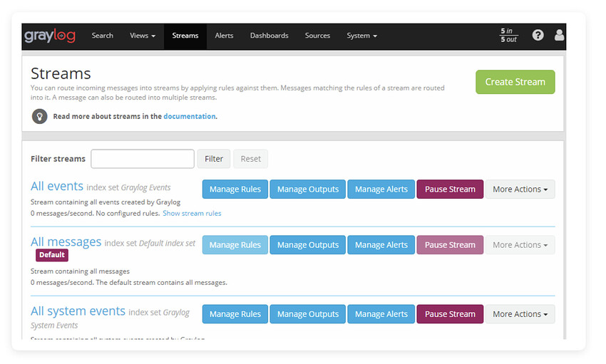Screen dimensions: 606x364
Task: Pause the All events stream
Action: (x=450, y=189)
